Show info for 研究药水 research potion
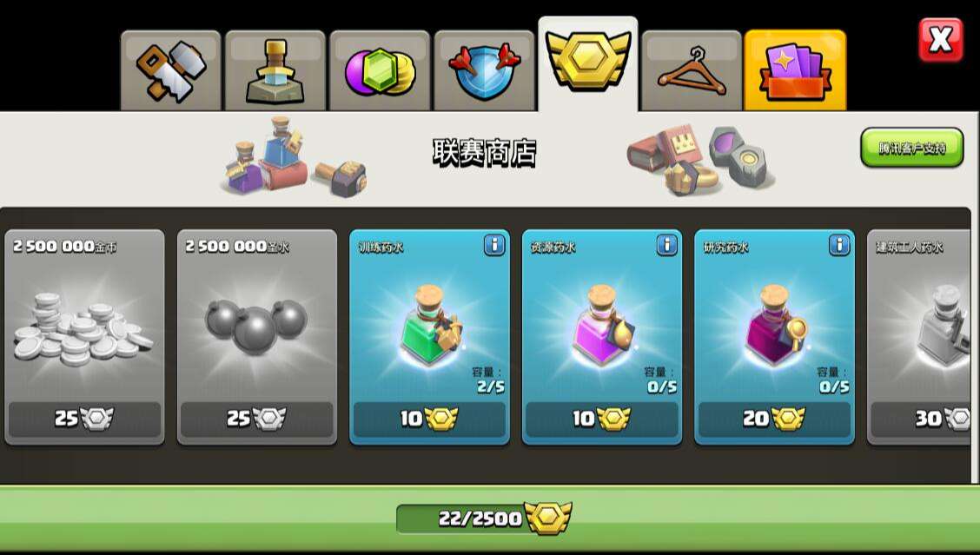 tap(839, 245)
